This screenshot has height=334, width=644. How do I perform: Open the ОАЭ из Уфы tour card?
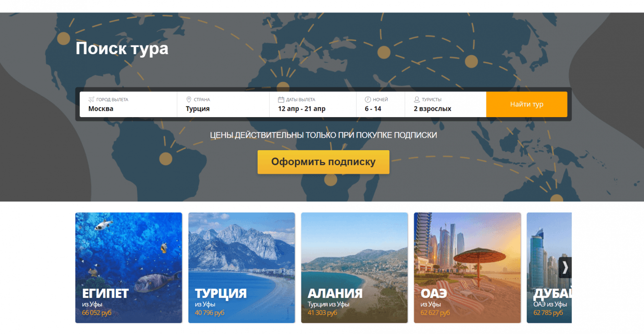468,268
